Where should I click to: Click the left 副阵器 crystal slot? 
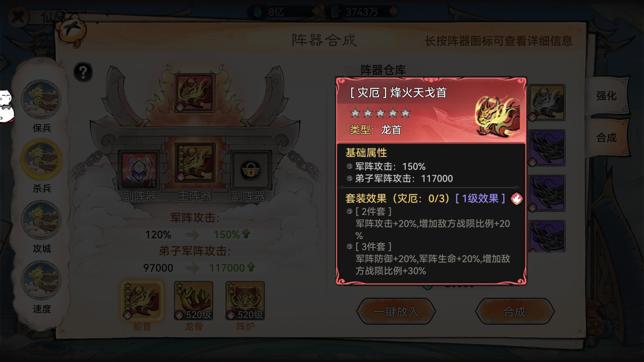tap(139, 170)
